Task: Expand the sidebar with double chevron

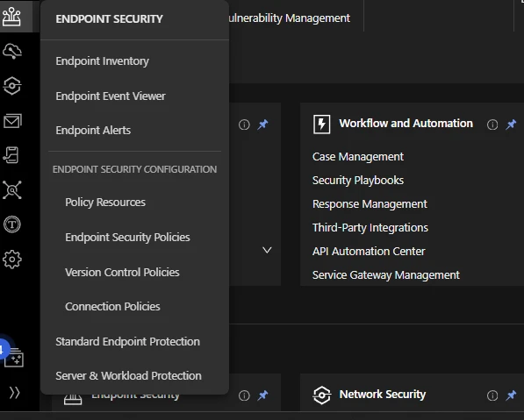Action: (14, 393)
